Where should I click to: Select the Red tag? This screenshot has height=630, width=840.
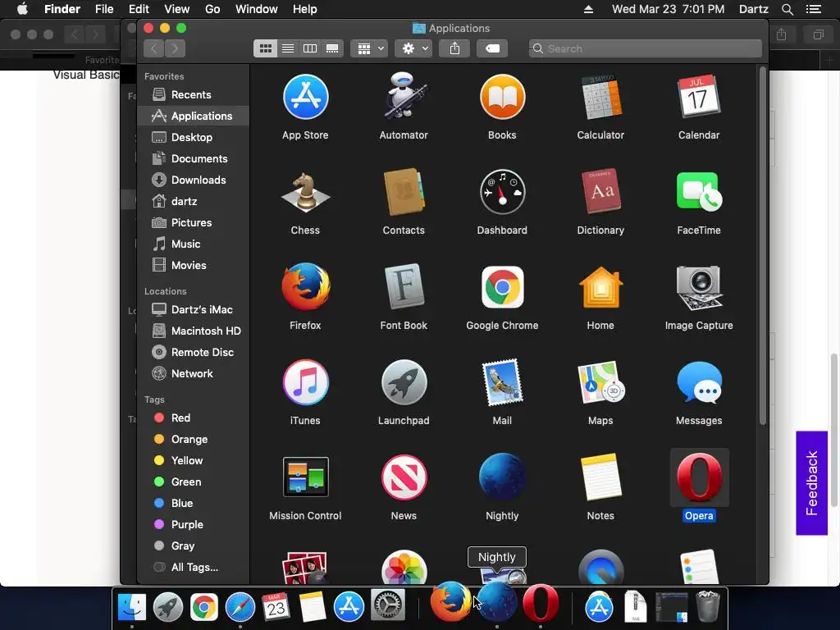coord(194,418)
